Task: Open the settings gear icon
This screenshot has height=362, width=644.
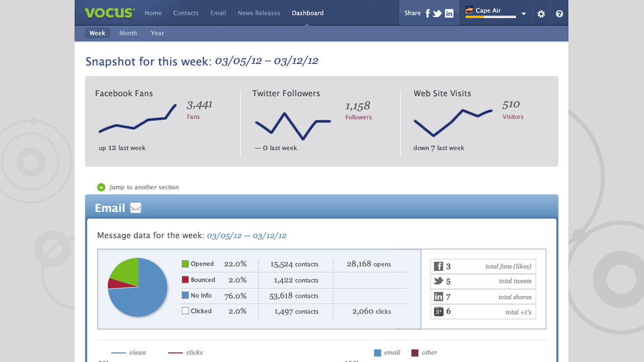Action: point(541,13)
